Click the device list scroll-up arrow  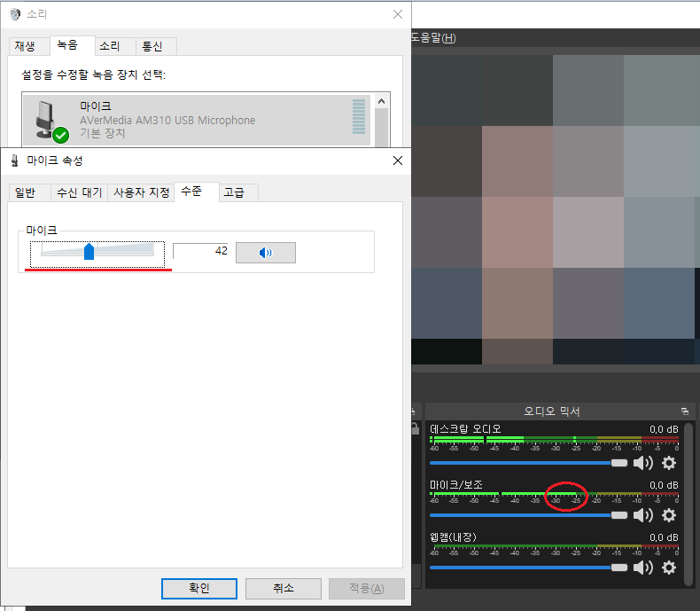coord(381,102)
